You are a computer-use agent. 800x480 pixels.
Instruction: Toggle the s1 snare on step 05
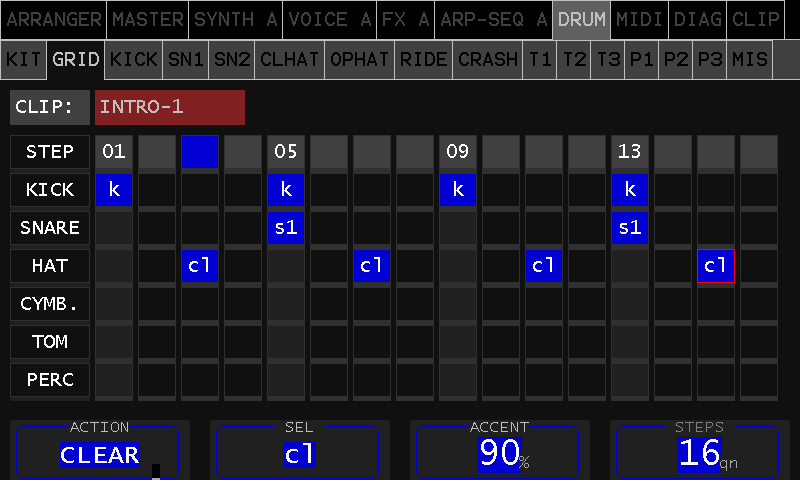tap(286, 228)
